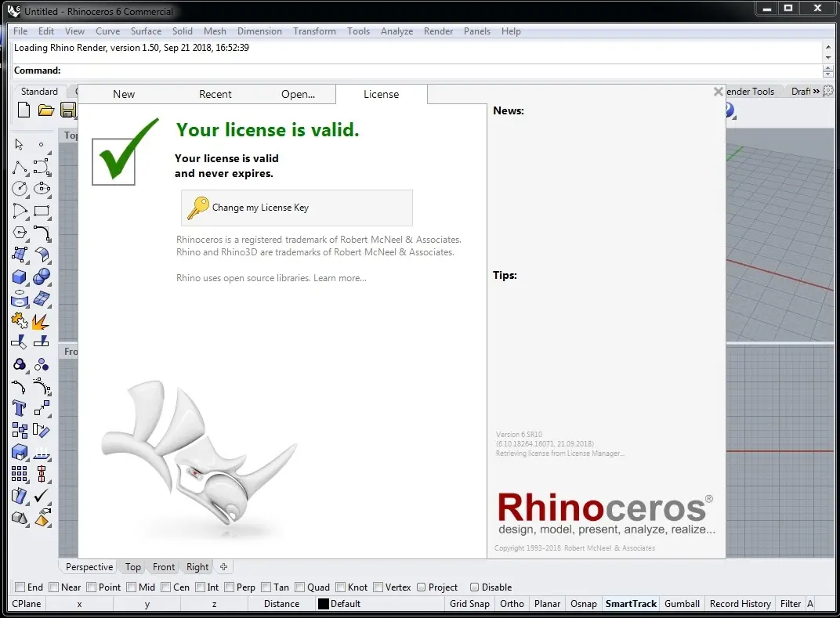Toggle Gumball in status bar
This screenshot has width=840, height=618.
(682, 604)
